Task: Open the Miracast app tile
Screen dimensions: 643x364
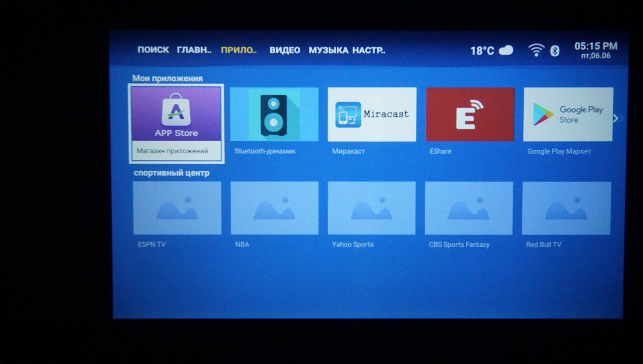Action: (372, 114)
